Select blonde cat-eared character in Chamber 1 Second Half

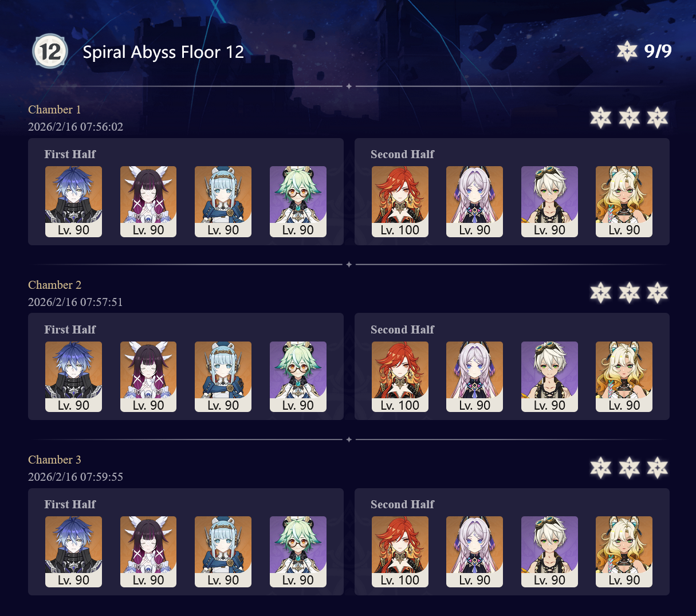click(x=624, y=202)
